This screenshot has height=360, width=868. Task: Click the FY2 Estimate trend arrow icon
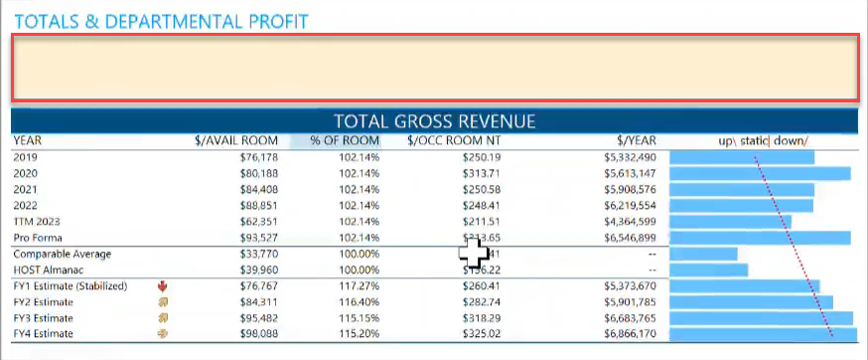(163, 302)
